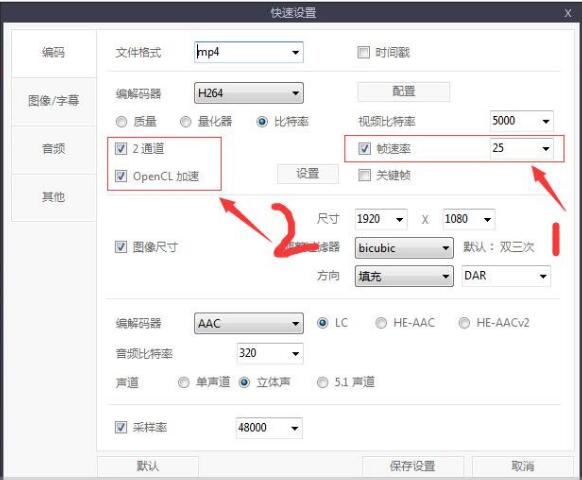
Task: Open the DAR dropdown
Action: point(506,276)
